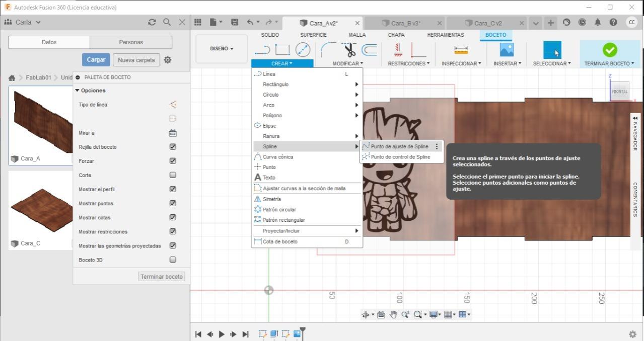Select the Trim scissors tool
The height and width of the screenshot is (341, 644).
click(x=349, y=49)
